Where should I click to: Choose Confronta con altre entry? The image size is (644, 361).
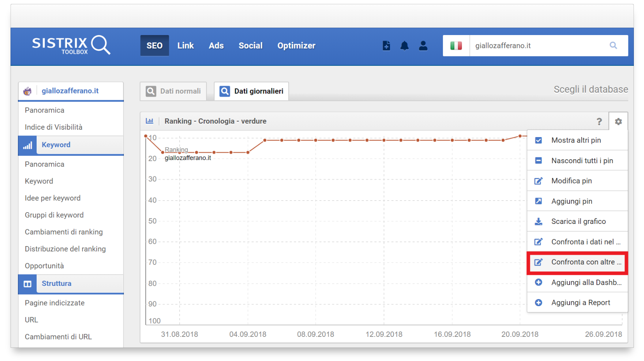click(x=577, y=262)
